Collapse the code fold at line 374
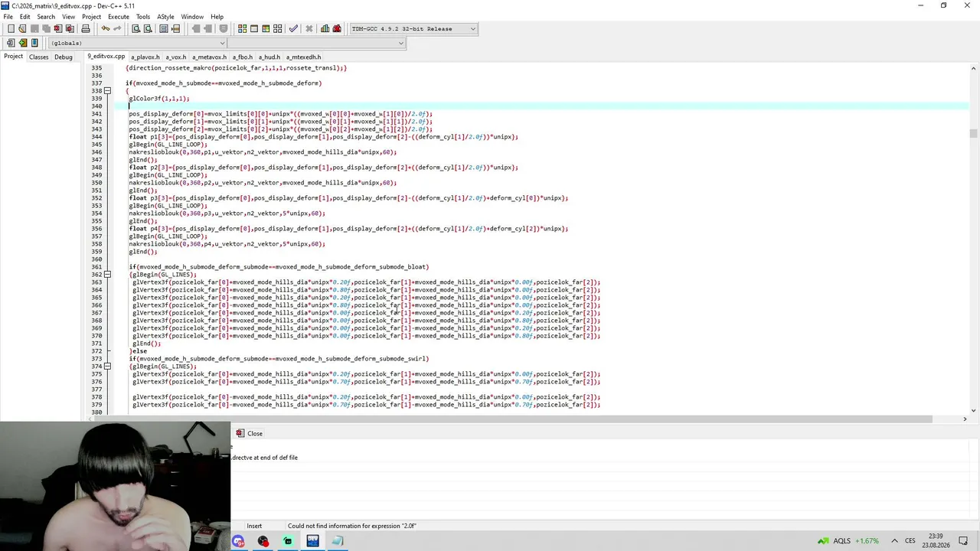The height and width of the screenshot is (551, 980). [107, 367]
